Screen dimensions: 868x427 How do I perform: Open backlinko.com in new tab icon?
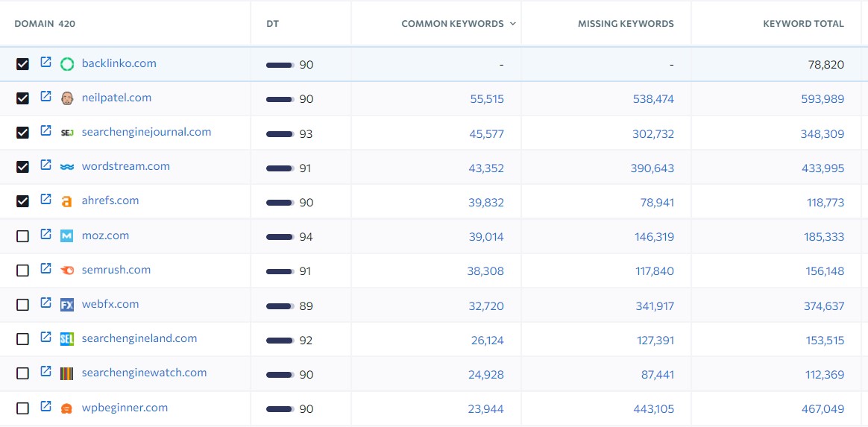(46, 62)
